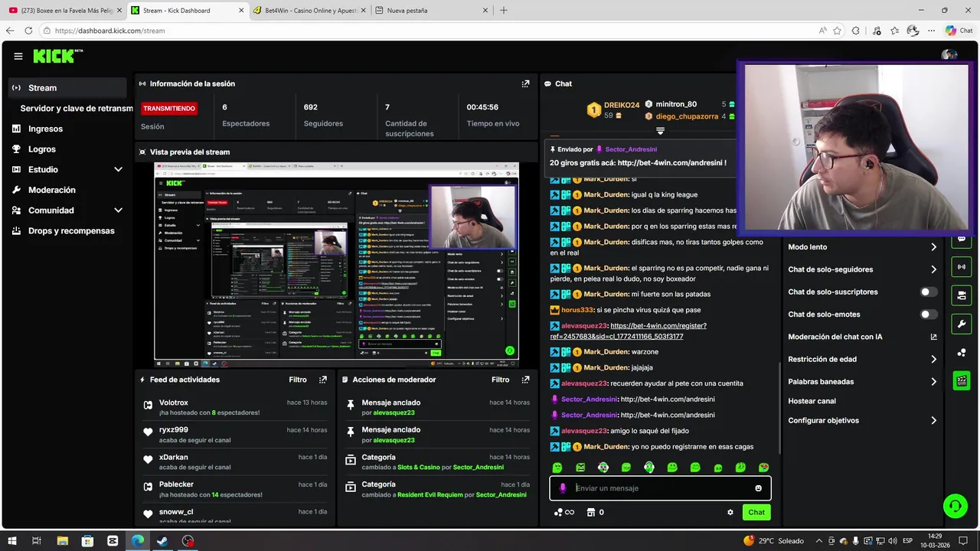Click the green support headset button
980x551 pixels.
point(955,505)
